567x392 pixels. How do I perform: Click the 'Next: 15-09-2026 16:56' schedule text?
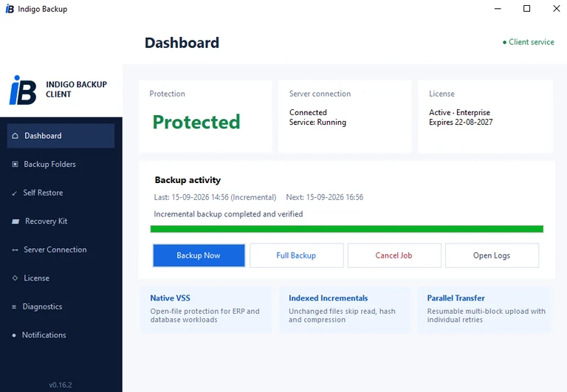(x=325, y=197)
